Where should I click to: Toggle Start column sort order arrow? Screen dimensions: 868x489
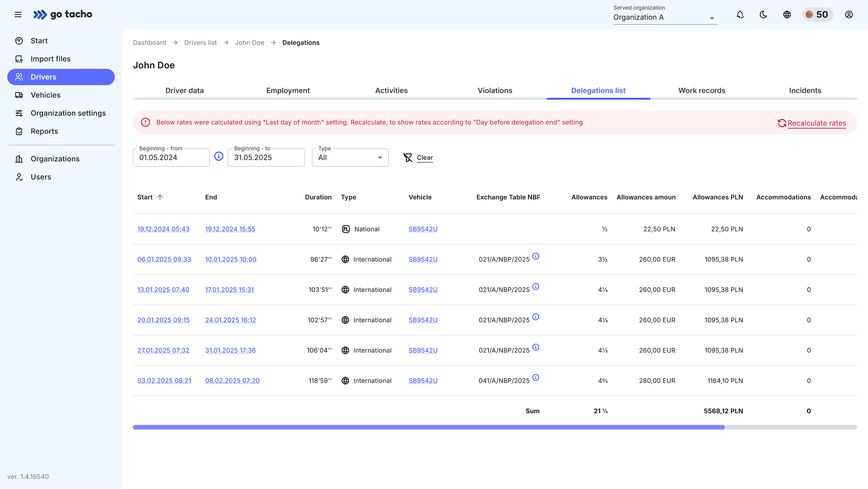[160, 197]
